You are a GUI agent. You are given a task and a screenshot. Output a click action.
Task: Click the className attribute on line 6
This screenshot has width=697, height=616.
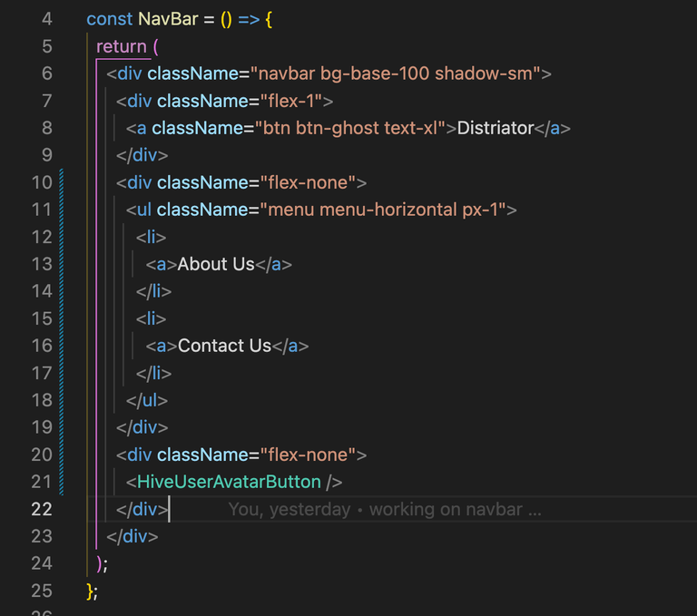point(193,73)
